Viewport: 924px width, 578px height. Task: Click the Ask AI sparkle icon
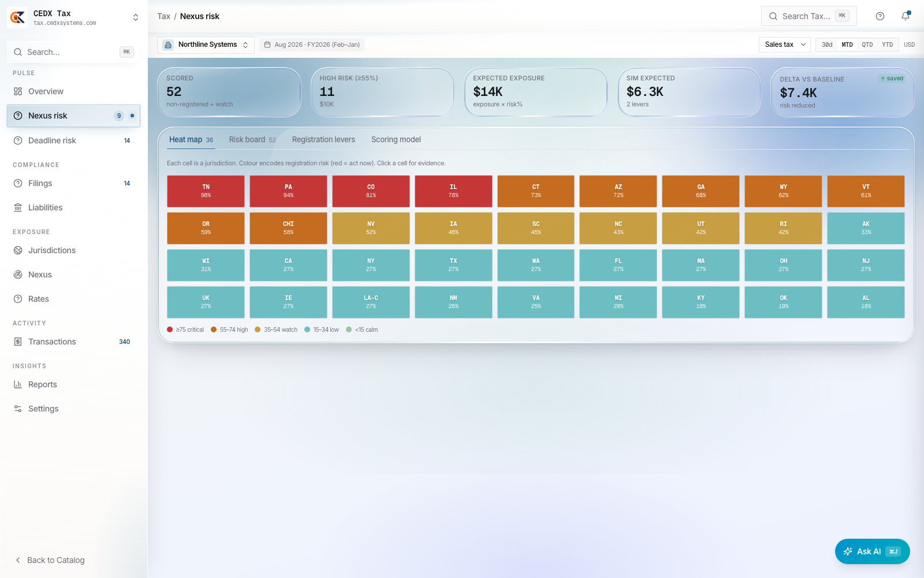click(x=848, y=551)
